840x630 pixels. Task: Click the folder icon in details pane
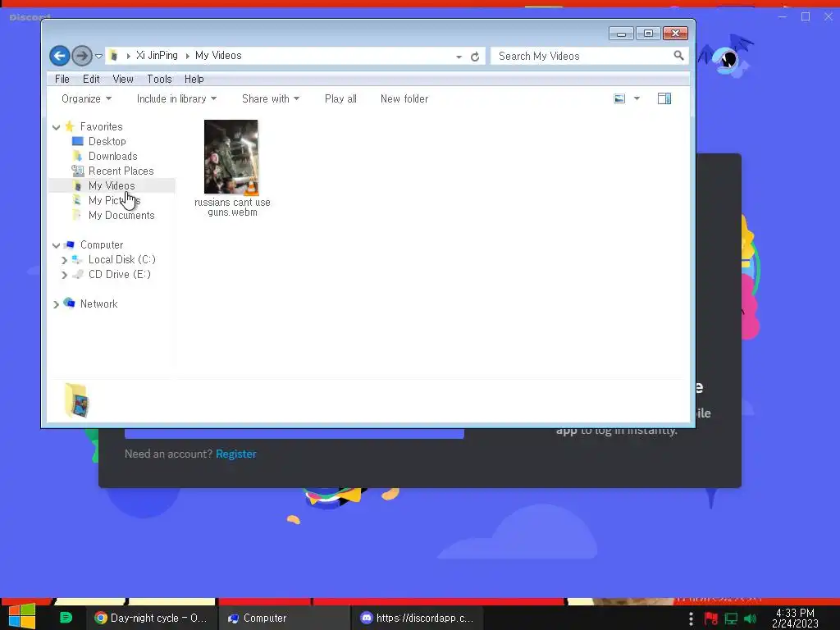tap(77, 400)
